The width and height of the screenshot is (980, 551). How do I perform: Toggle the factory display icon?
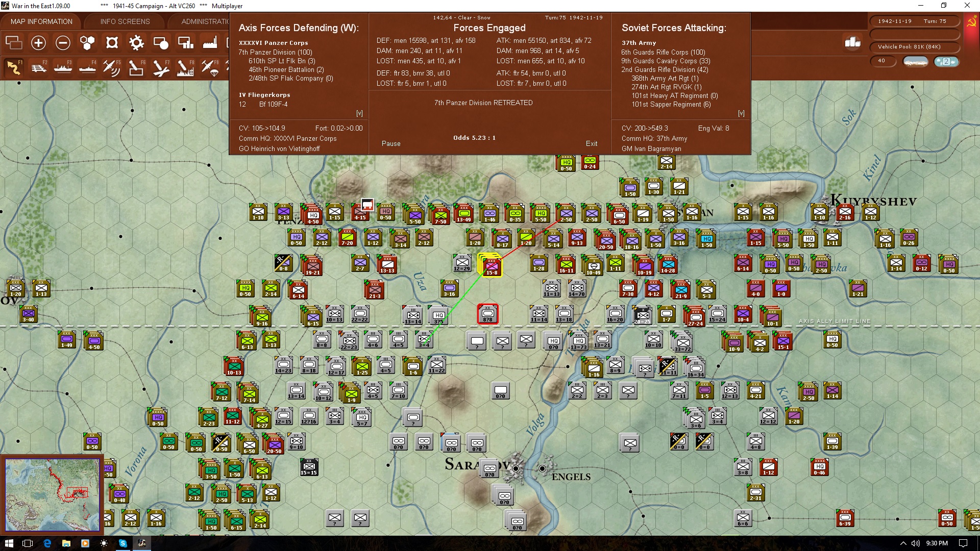210,43
